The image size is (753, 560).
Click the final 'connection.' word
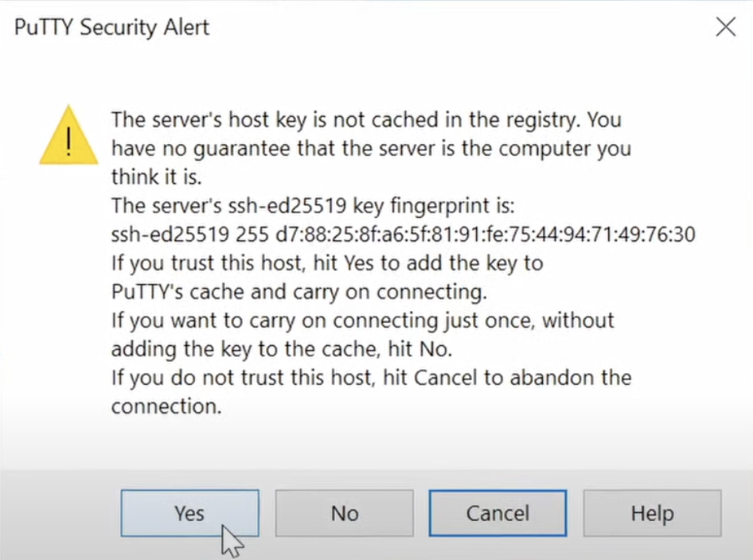click(x=166, y=407)
